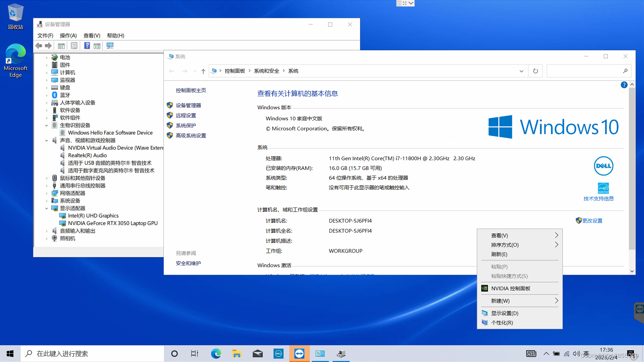Collapse the 显示适配器 node
This screenshot has height=362, width=644.
click(x=47, y=208)
